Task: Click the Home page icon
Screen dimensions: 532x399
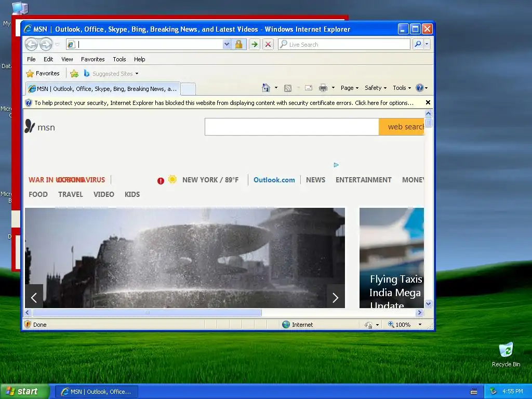Action: (266, 88)
